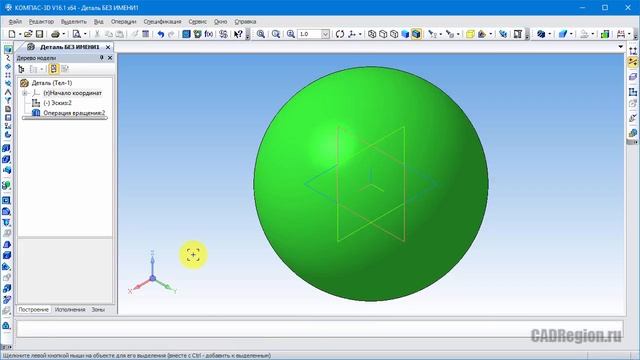The width and height of the screenshot is (640, 360).
Task: Click the context help arrow icon
Action: point(238,34)
